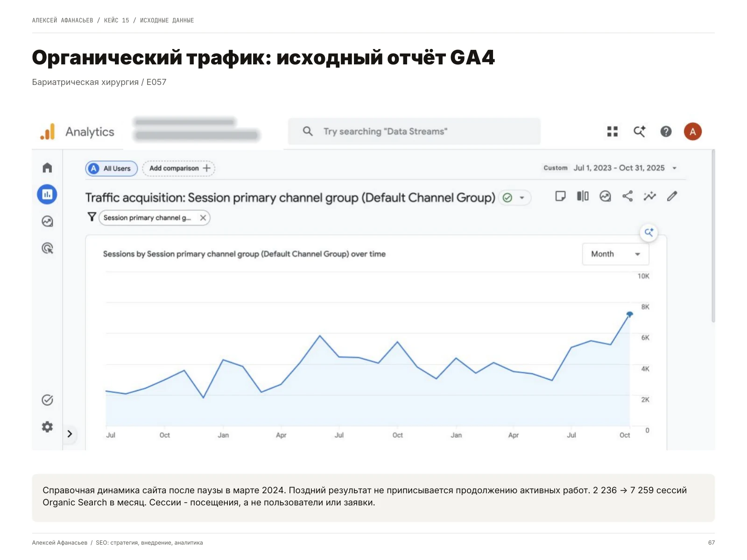The height and width of the screenshot is (560, 747).
Task: Click the caption text starting with "Справочная динамика сайта"
Action: (x=365, y=497)
